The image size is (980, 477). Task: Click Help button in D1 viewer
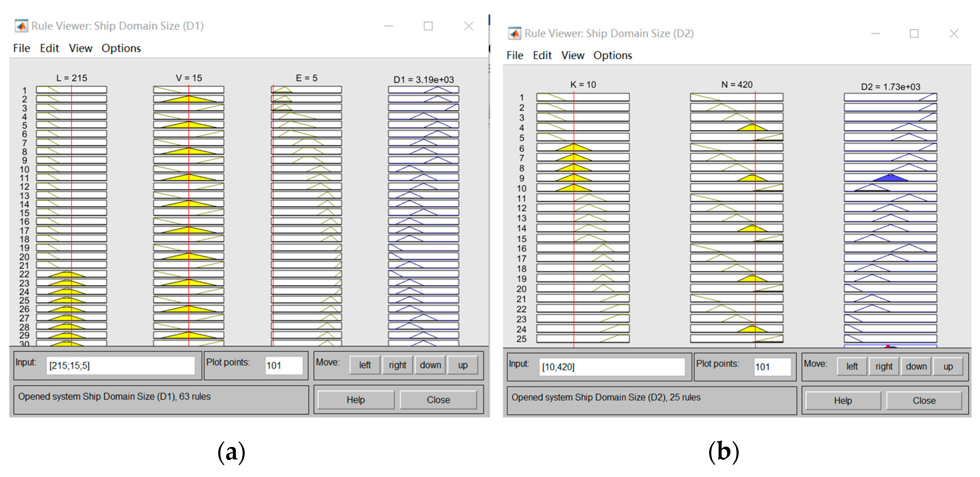click(355, 400)
